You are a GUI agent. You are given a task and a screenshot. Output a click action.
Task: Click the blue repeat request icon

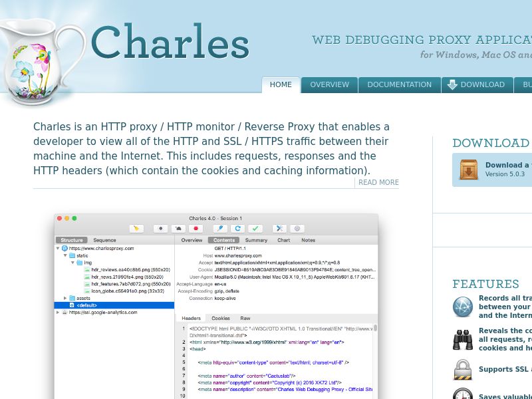click(237, 228)
